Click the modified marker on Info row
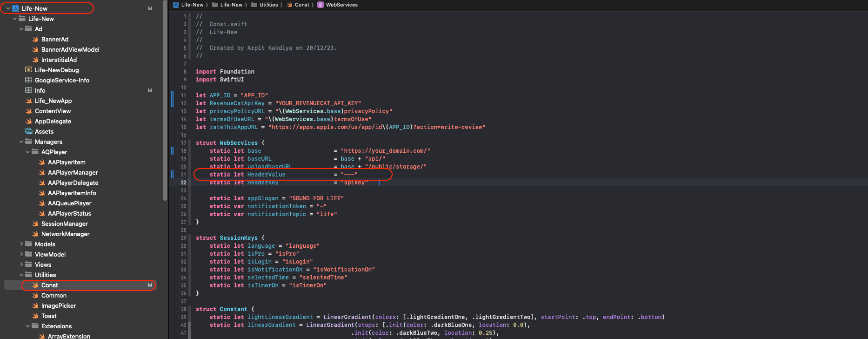 tap(150, 90)
